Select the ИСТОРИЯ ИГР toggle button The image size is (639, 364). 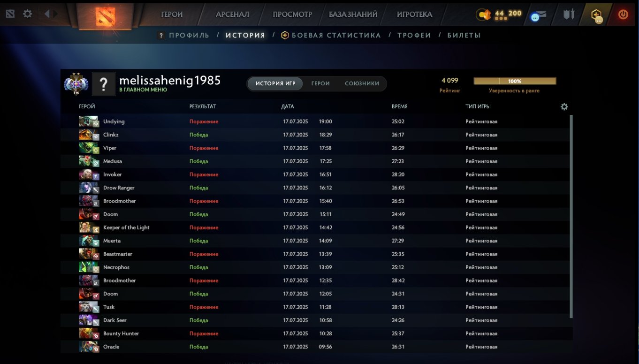tap(275, 83)
